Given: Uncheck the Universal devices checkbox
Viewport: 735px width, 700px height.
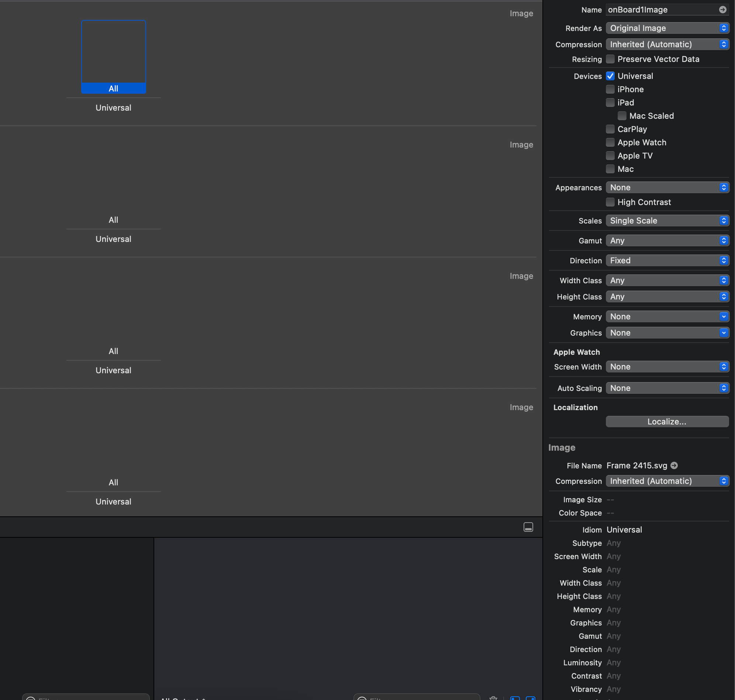Looking at the screenshot, I should (610, 76).
